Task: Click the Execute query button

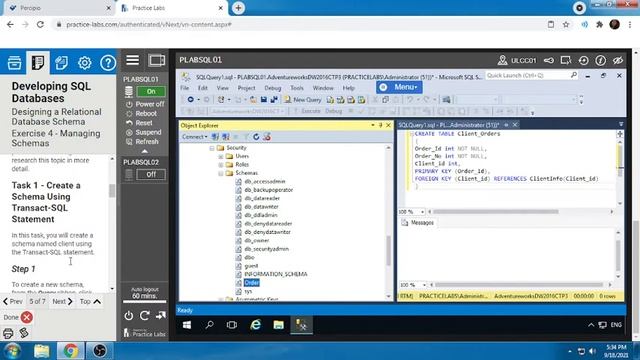Action: pos(307,111)
